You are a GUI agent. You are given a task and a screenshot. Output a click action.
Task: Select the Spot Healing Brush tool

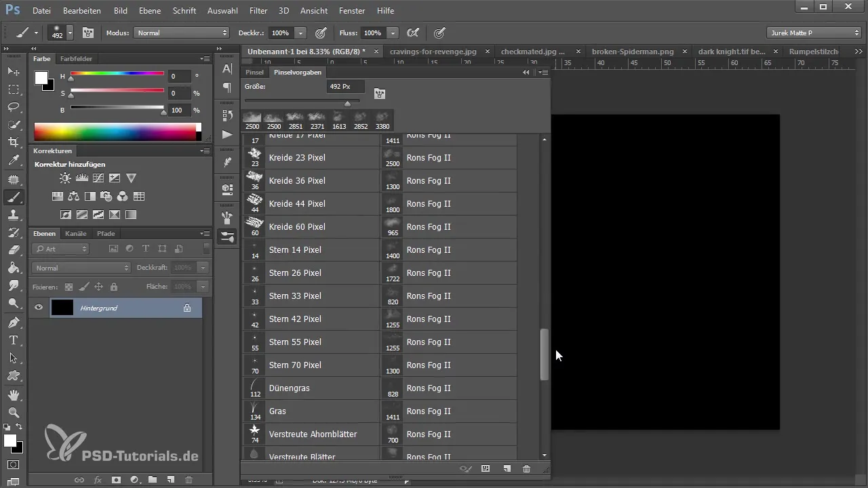tap(14, 180)
